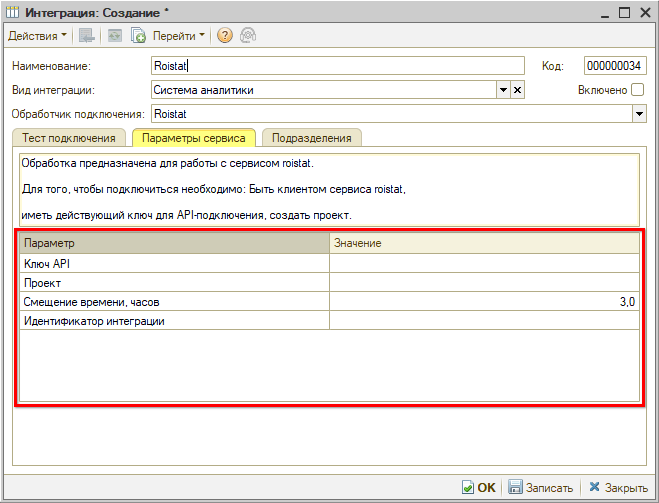Click the Обработчик подключения field value
This screenshot has height=503, width=659.
(x=392, y=114)
